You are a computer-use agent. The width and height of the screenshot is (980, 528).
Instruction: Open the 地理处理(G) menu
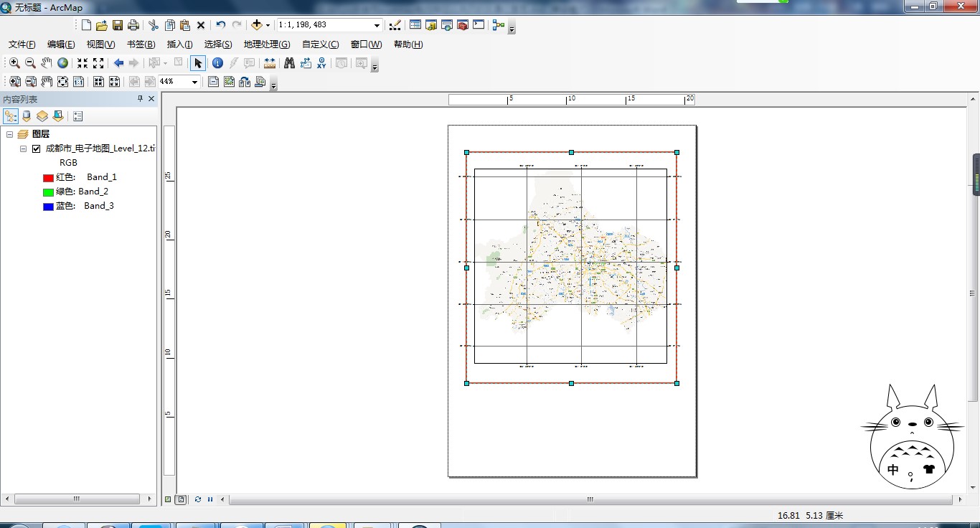click(x=267, y=44)
